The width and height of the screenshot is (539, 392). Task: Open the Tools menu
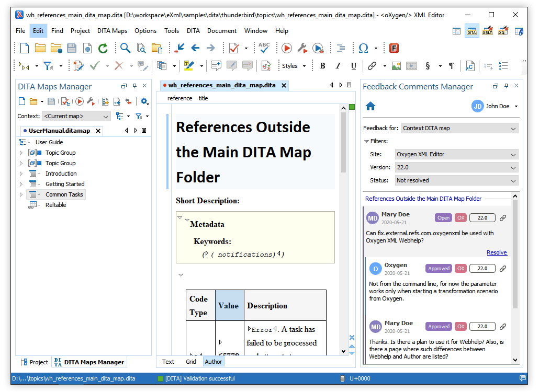pyautogui.click(x=172, y=31)
